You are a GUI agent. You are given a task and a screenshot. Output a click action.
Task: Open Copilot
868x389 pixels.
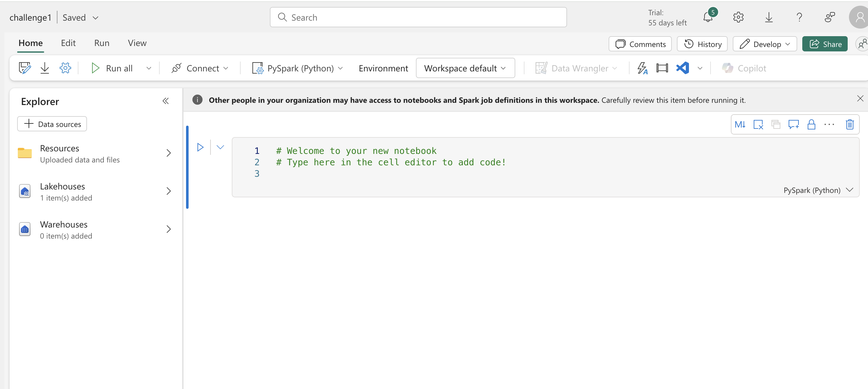click(x=744, y=68)
